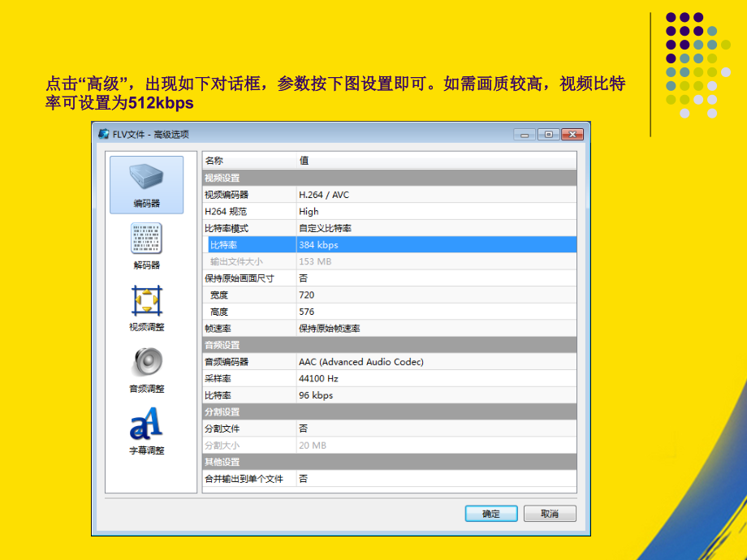This screenshot has height=560, width=747.
Task: Click the 确定 button
Action: click(491, 513)
